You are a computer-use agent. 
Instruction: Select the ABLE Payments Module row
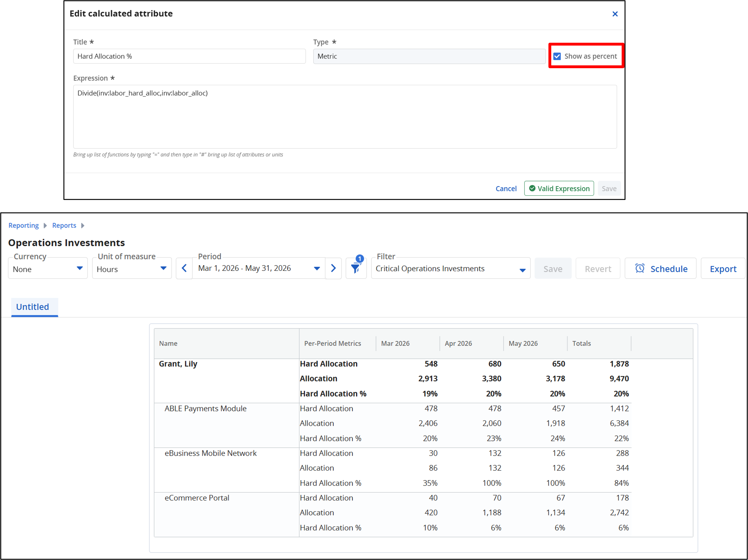[x=205, y=409]
